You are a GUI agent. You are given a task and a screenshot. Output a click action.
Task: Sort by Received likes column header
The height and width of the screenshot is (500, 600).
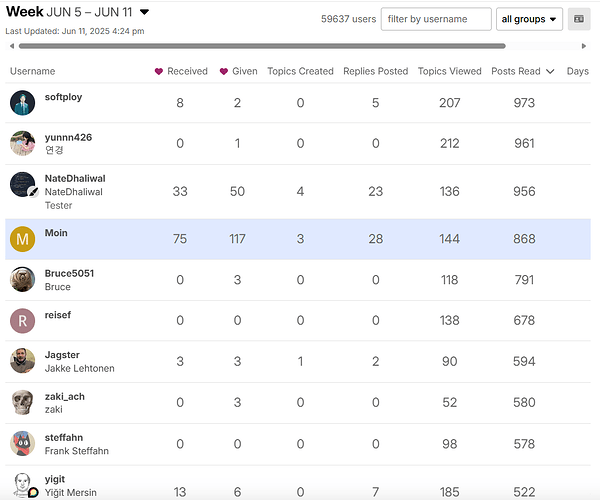point(181,71)
